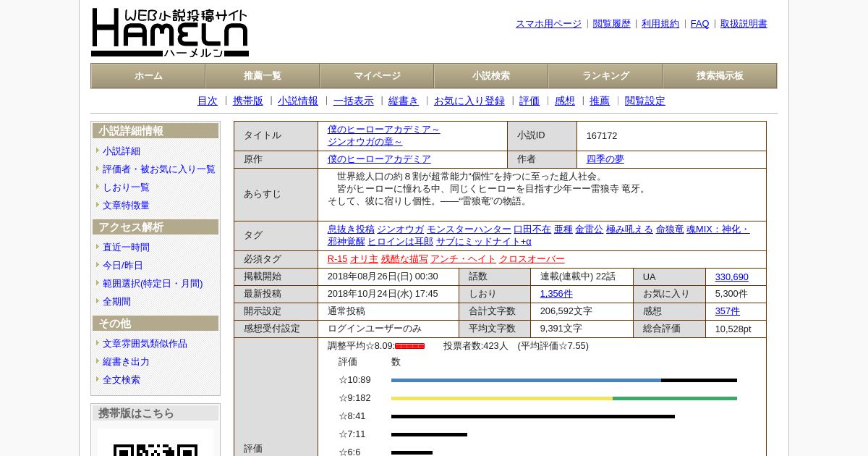Click the ☆8:41 vote bar
The image size is (868, 456).
[533, 416]
